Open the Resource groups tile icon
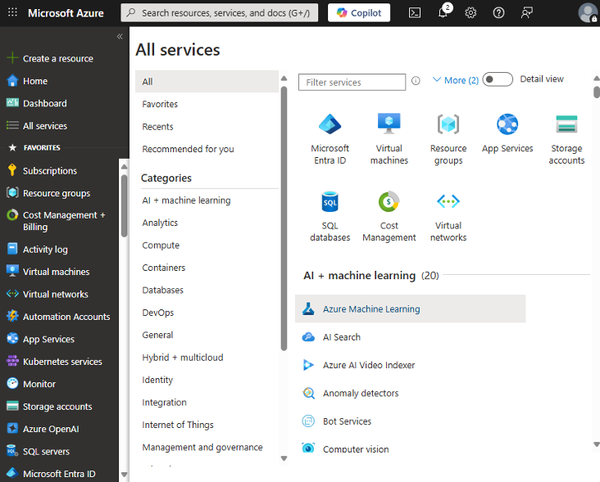Screen dimensions: 600x482 [448, 124]
